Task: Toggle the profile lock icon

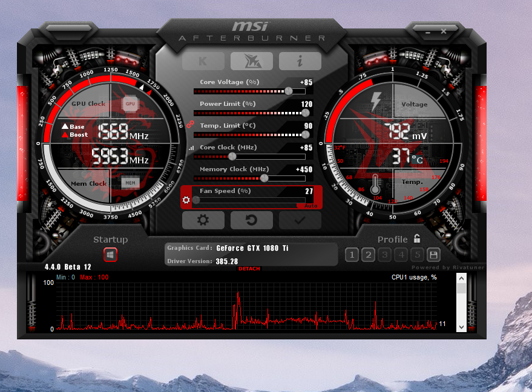Action: [417, 238]
